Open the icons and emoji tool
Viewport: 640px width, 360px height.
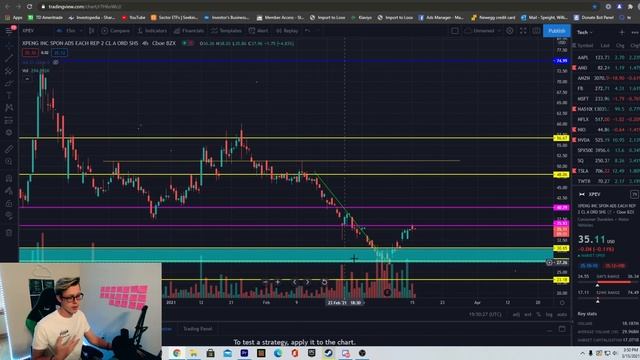coord(9,133)
